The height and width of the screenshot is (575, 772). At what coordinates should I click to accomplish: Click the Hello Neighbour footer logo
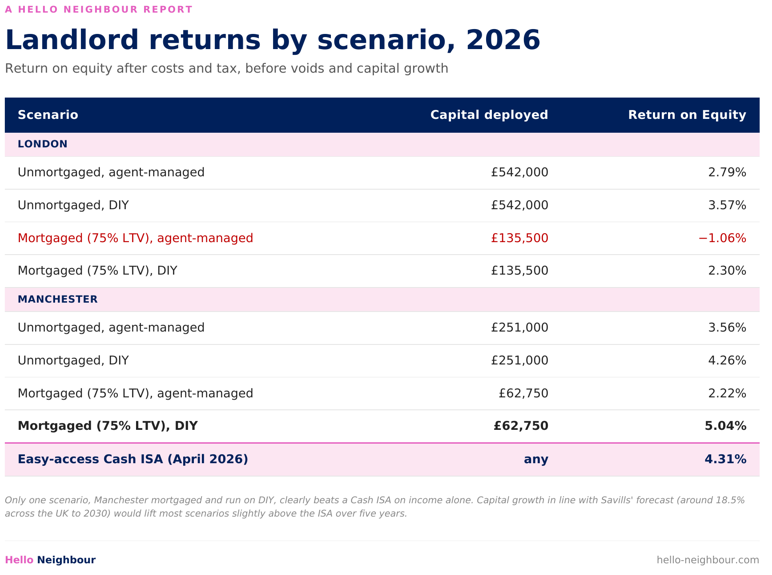coord(50,560)
